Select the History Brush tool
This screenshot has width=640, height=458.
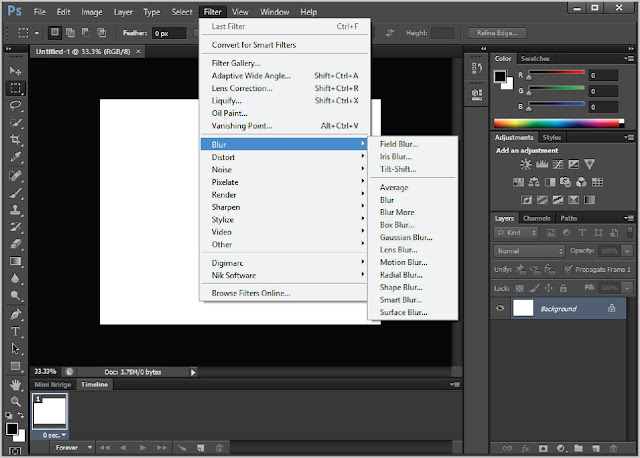tap(15, 227)
